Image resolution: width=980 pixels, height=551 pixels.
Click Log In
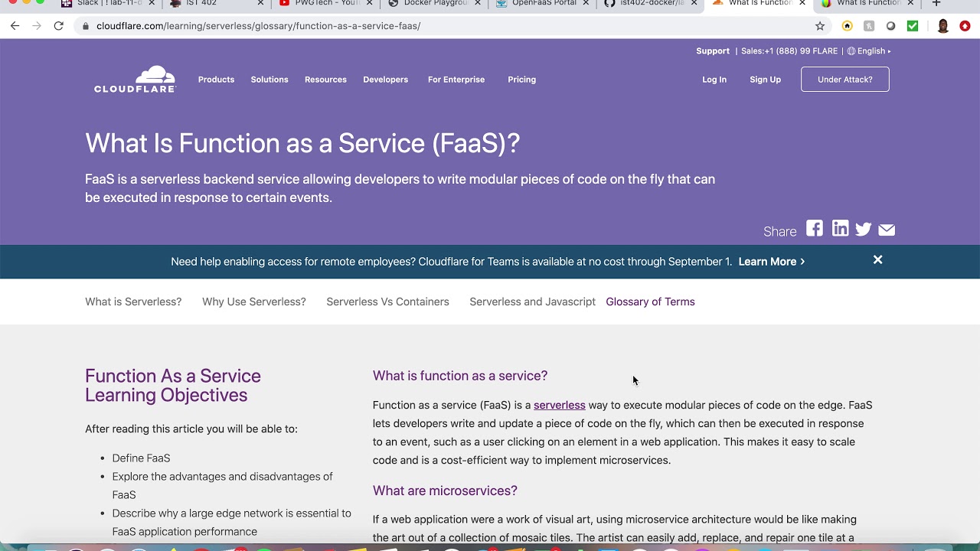click(x=714, y=80)
